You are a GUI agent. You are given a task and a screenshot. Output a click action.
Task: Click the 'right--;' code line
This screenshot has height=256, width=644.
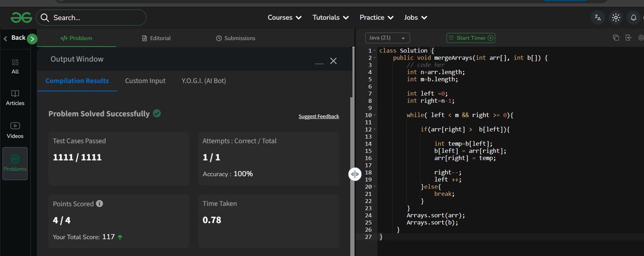click(x=448, y=173)
